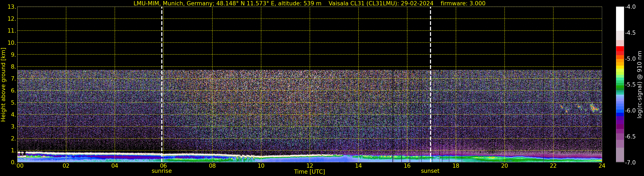Click the time axis tick '16'

tap(407, 166)
